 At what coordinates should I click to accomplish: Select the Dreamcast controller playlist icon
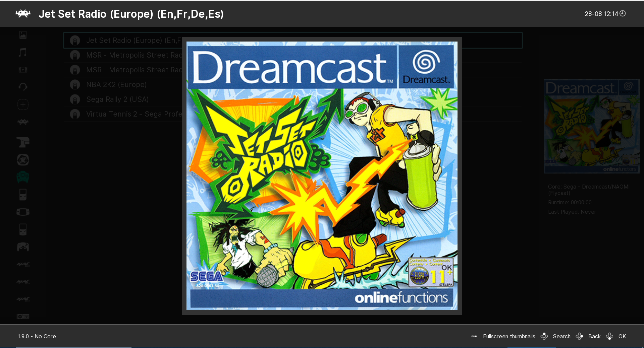23,177
